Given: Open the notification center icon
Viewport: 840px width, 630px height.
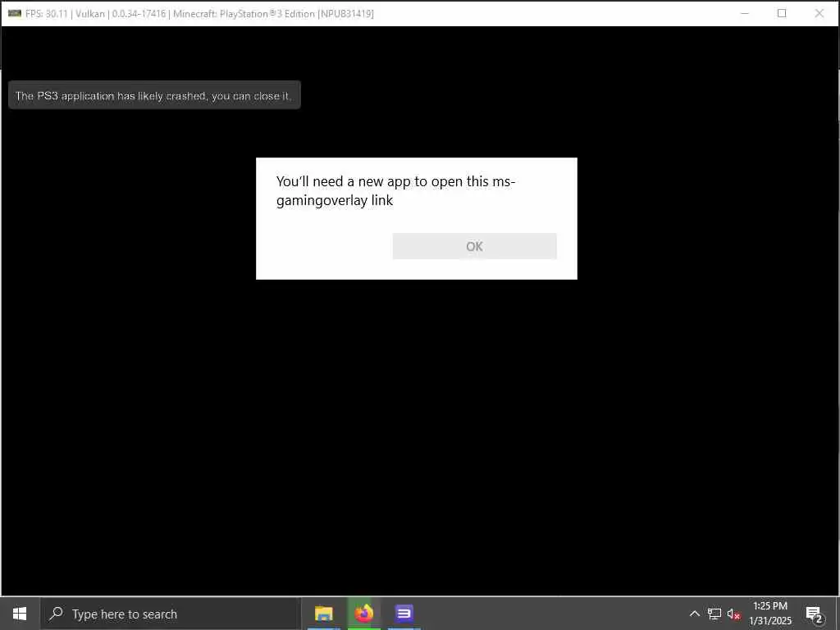Looking at the screenshot, I should click(815, 614).
